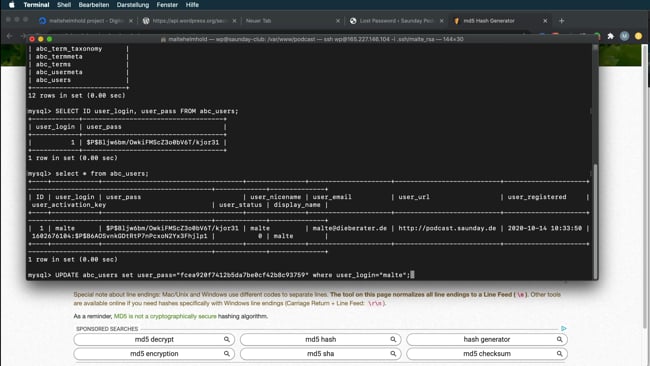Search sponsored term md5 sha
650x366 pixels.
pyautogui.click(x=320, y=354)
